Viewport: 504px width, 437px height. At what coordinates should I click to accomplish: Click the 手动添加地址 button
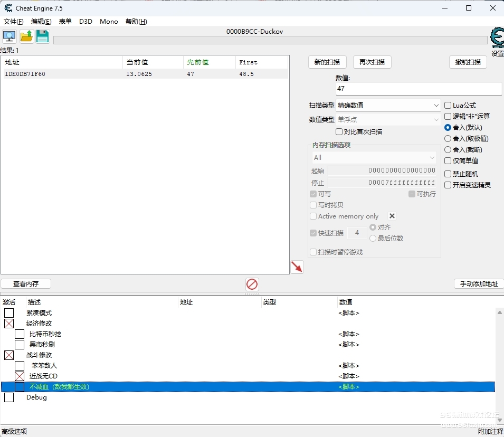(x=479, y=283)
